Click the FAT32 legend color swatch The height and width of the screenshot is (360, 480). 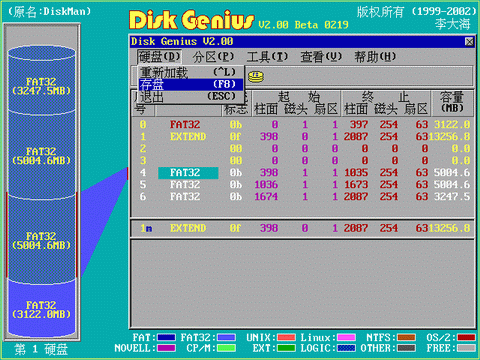(x=226, y=337)
